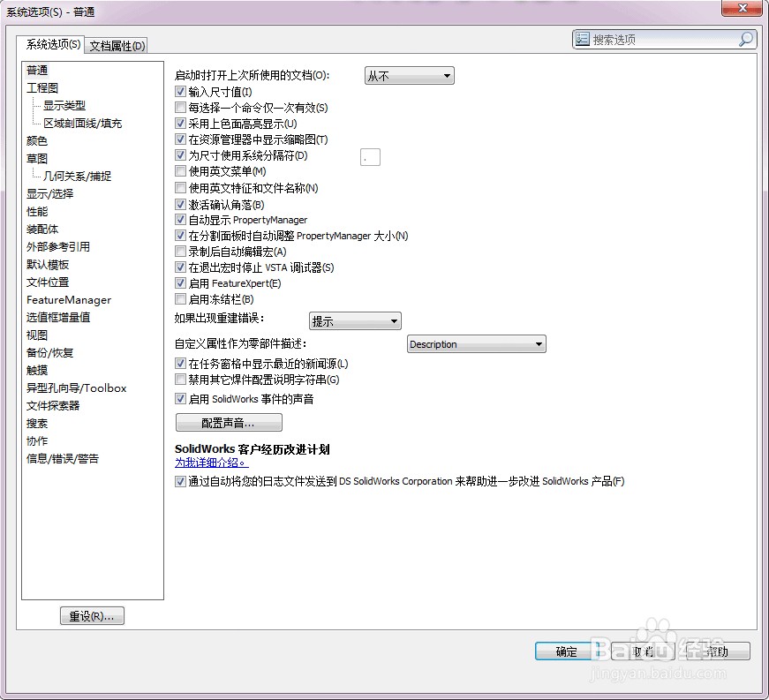Click the 搜索选项 search input field

point(665,39)
